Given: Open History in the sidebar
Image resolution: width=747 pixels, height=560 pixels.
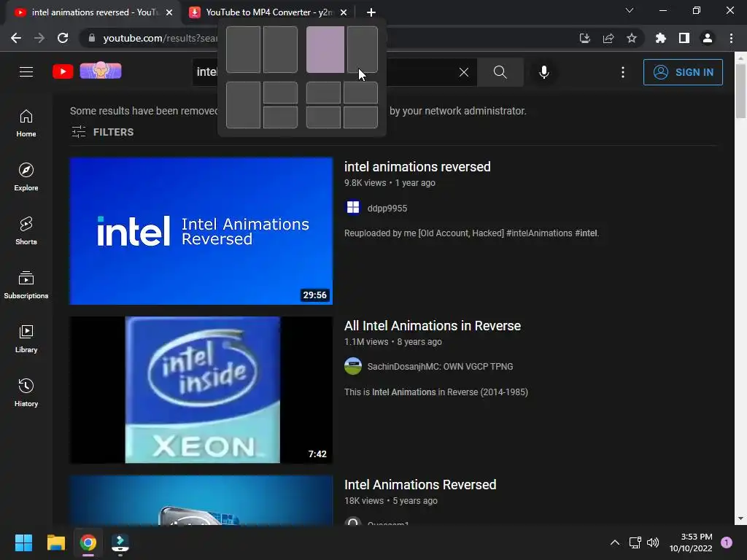Looking at the screenshot, I should pos(26,393).
